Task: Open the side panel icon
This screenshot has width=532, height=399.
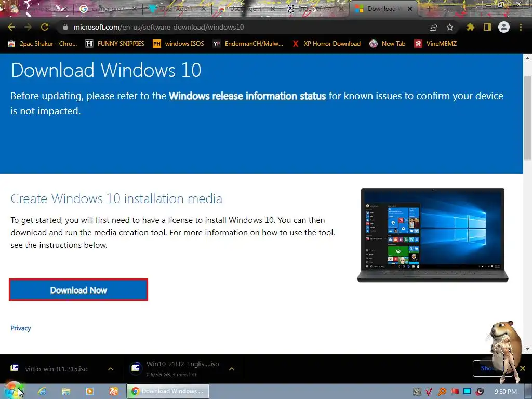Action: 487,27
